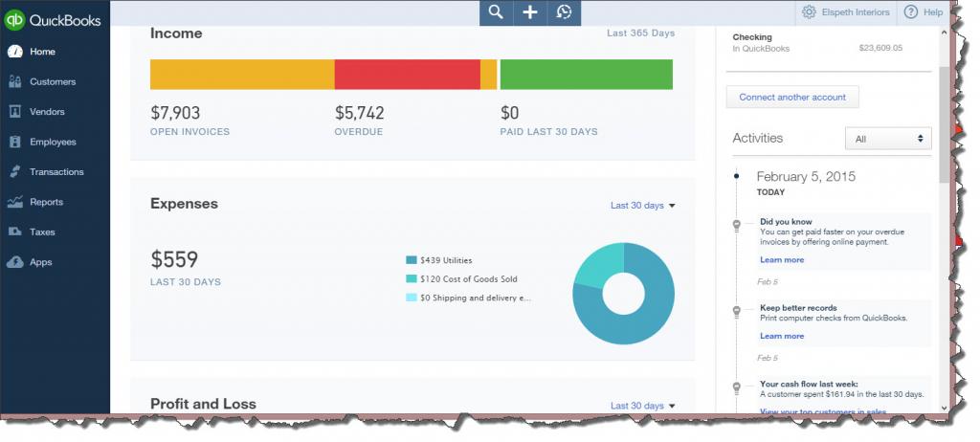Click Learn more under Keep better records

click(x=782, y=336)
